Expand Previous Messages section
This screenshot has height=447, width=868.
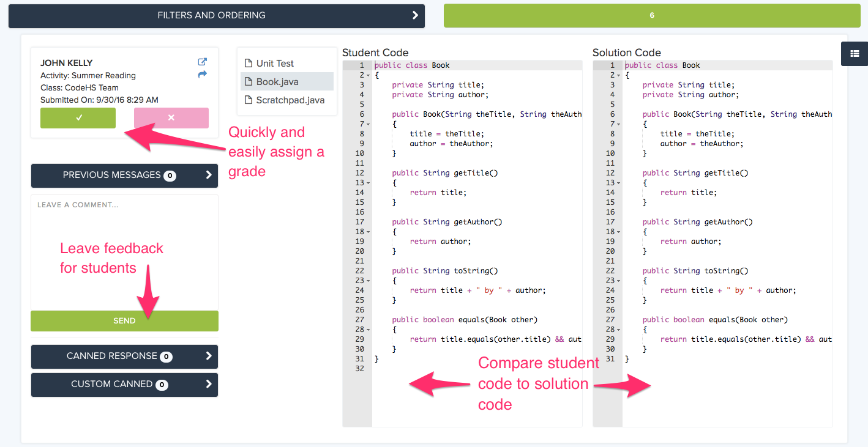tap(124, 175)
